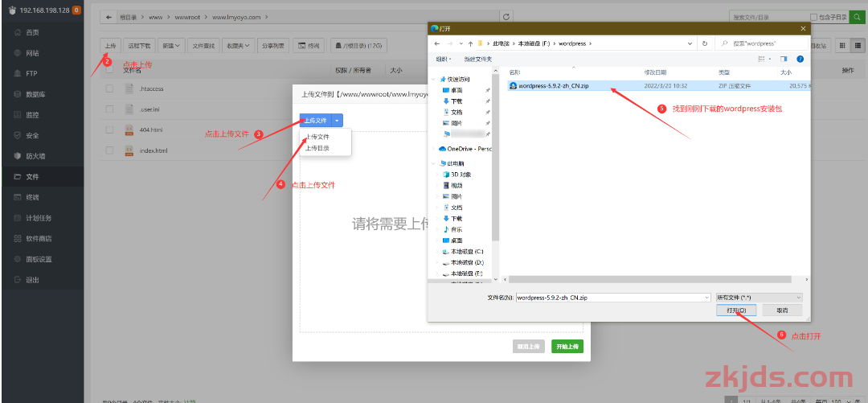The width and height of the screenshot is (868, 403).
Task: Switch to list view in file panel
Action: (858, 46)
